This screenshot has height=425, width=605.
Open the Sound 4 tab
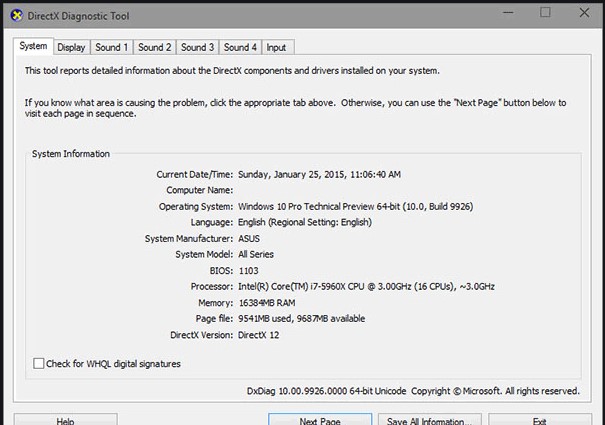click(240, 47)
